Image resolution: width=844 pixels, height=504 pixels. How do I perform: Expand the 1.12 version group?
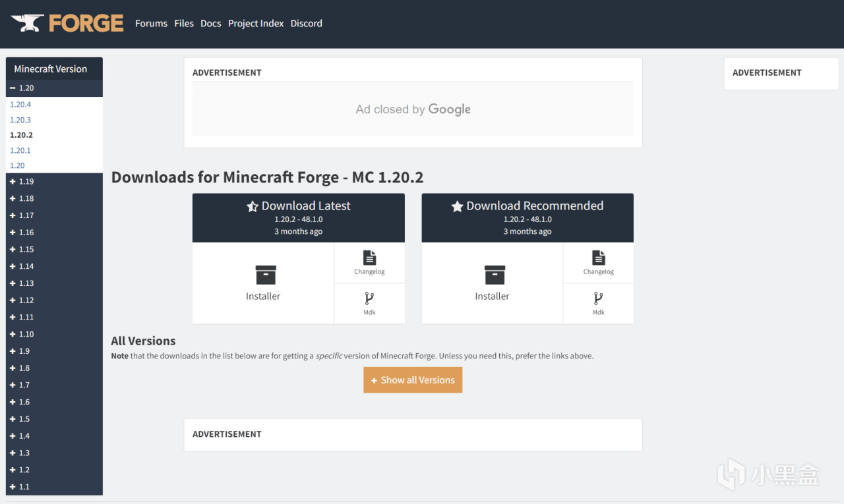coord(54,300)
